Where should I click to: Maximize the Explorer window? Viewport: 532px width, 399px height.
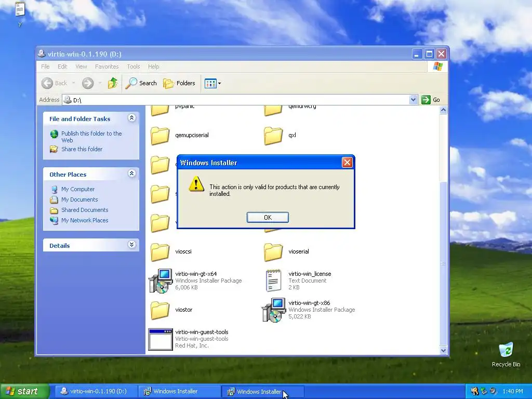point(429,54)
